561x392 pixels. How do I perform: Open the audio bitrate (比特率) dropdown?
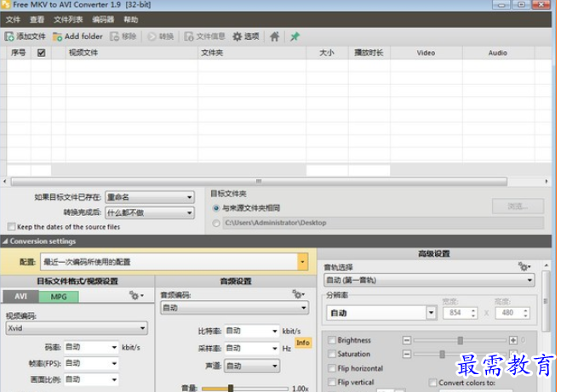point(252,332)
